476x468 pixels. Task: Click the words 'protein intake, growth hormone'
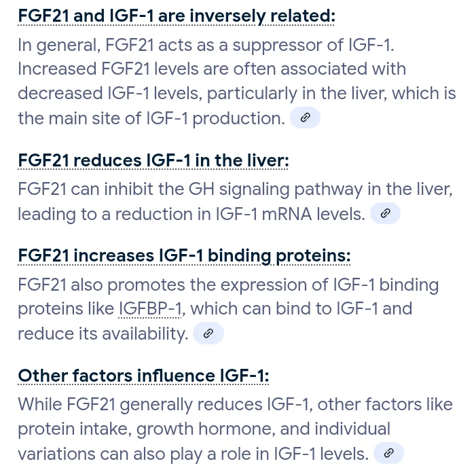pyautogui.click(x=147, y=429)
